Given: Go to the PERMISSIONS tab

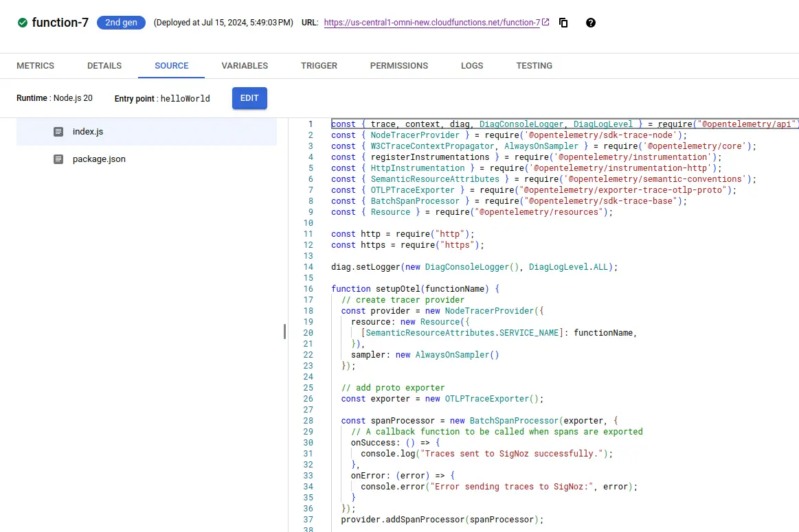Looking at the screenshot, I should [399, 66].
